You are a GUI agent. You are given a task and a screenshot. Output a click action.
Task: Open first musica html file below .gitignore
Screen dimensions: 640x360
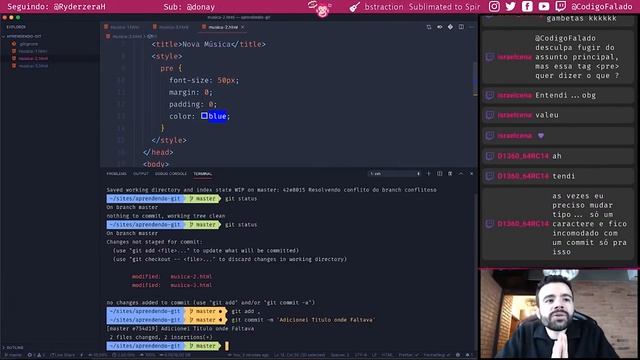click(x=33, y=51)
